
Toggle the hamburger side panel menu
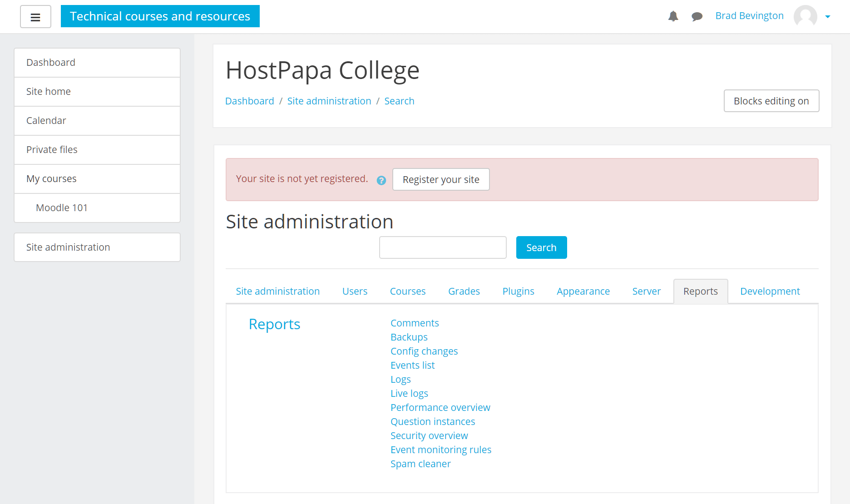(35, 17)
